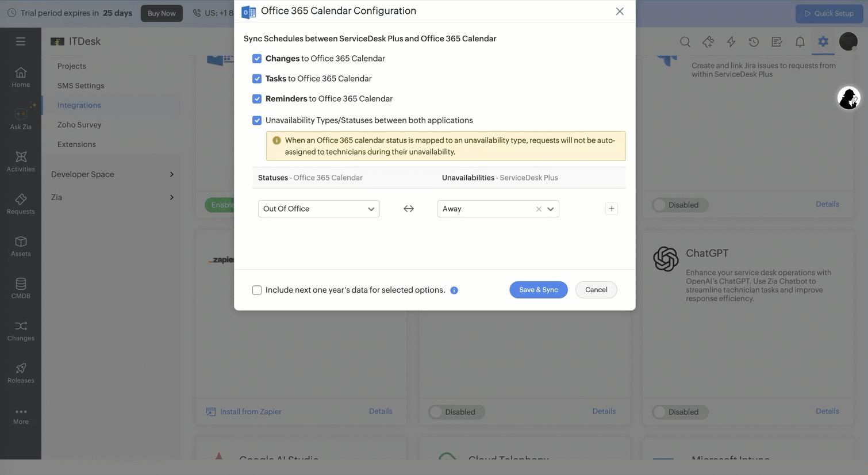868x475 pixels.
Task: Uncheck Changes to Office 365 Calendar
Action: tap(257, 59)
